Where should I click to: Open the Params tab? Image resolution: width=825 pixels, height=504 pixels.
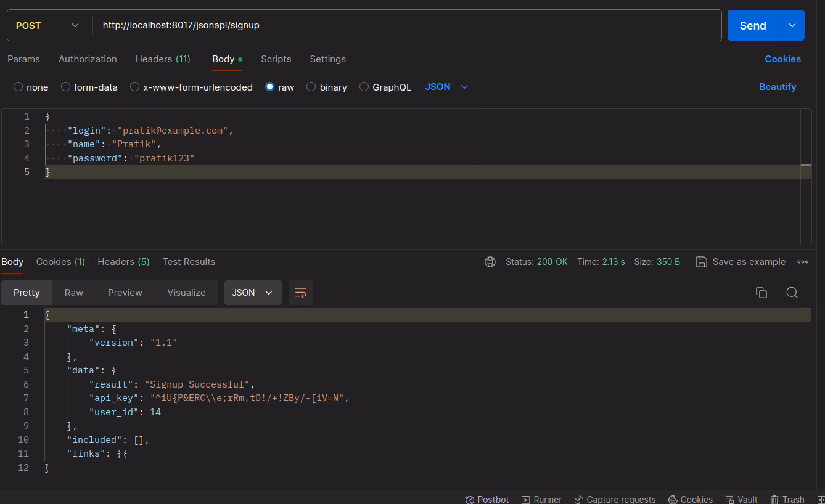pyautogui.click(x=23, y=59)
